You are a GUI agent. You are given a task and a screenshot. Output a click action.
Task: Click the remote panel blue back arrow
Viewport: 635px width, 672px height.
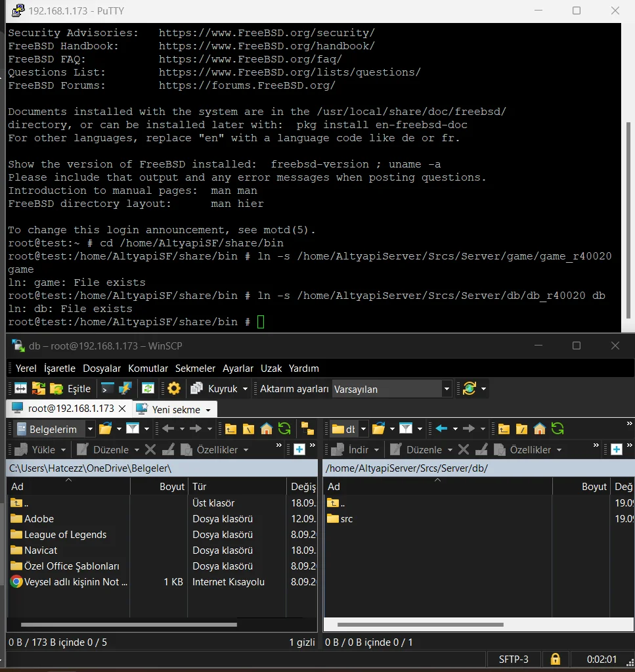click(x=441, y=428)
